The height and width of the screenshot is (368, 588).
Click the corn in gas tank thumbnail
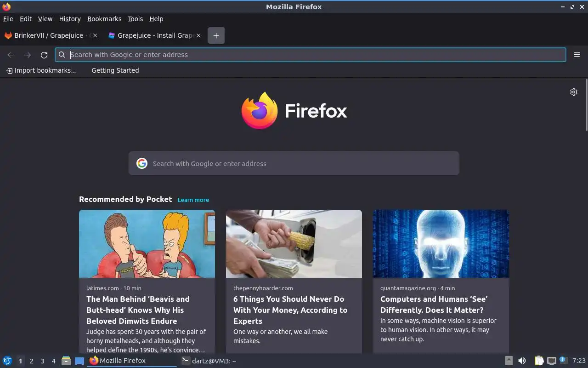point(294,244)
